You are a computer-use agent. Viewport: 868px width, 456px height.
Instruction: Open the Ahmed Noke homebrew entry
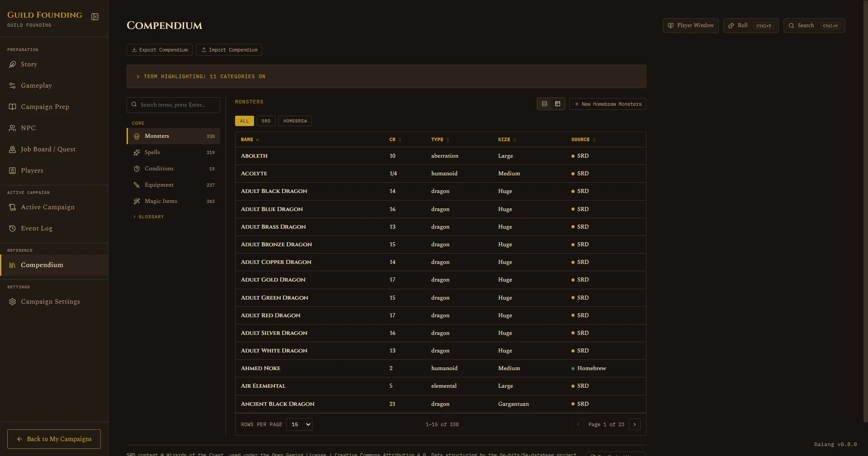(x=441, y=368)
